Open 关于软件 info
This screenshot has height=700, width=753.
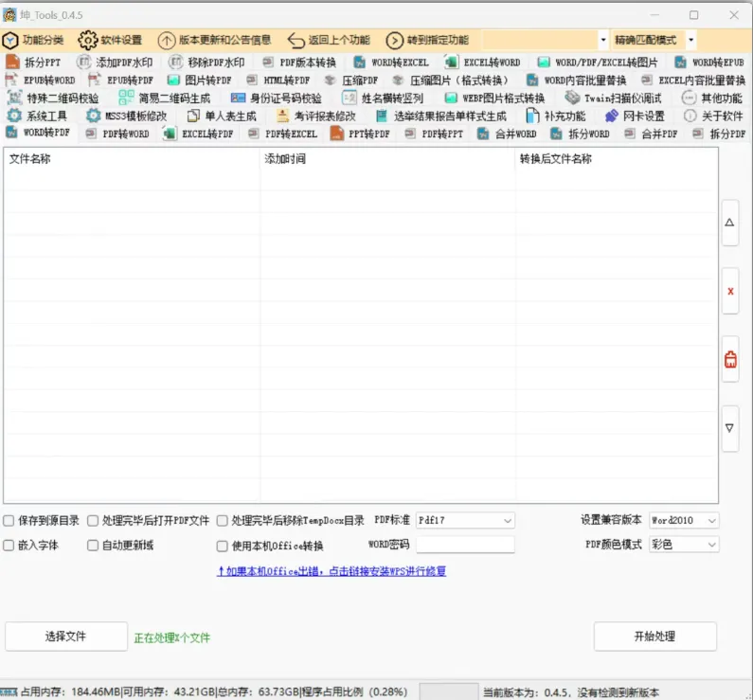[713, 116]
